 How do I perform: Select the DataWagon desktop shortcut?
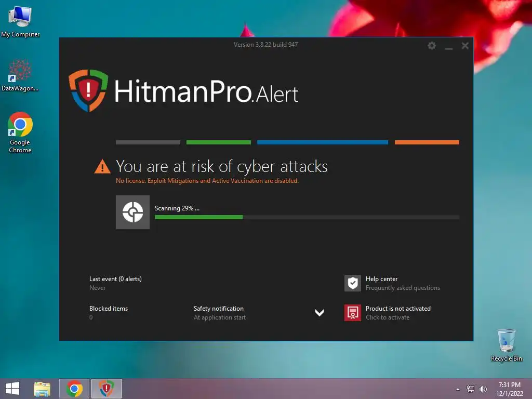[x=20, y=75]
